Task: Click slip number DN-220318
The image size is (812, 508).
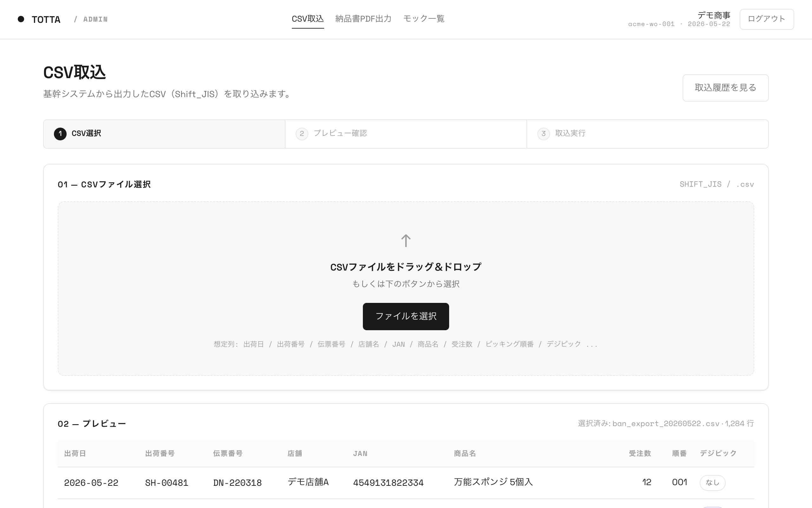Action: pos(238,483)
